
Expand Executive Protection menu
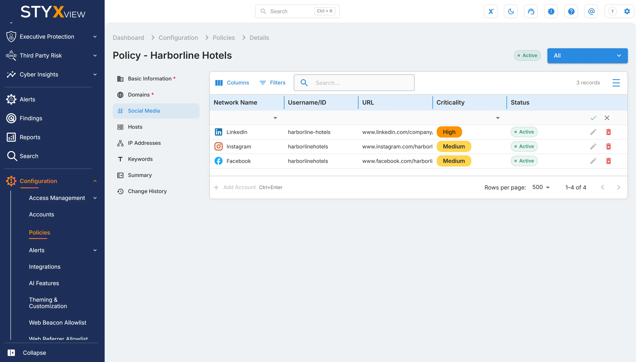52,36
